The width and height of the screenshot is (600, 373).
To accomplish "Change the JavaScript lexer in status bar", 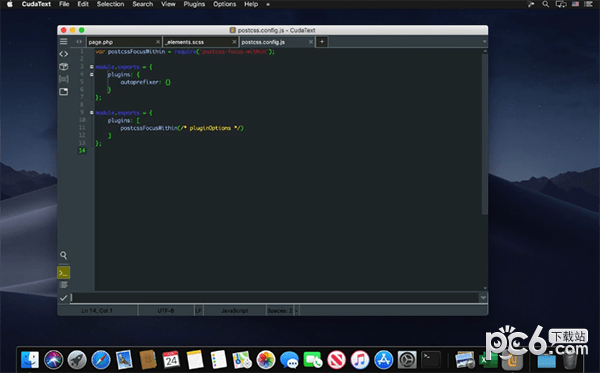I will (x=235, y=311).
